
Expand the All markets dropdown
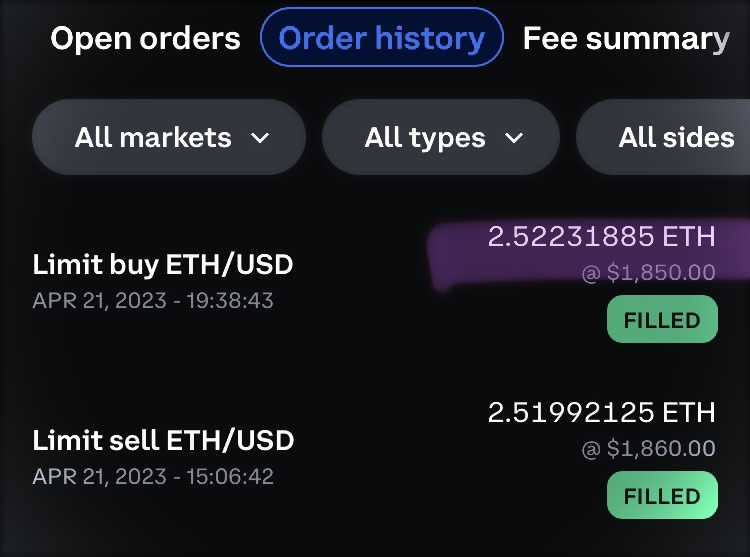coord(168,138)
